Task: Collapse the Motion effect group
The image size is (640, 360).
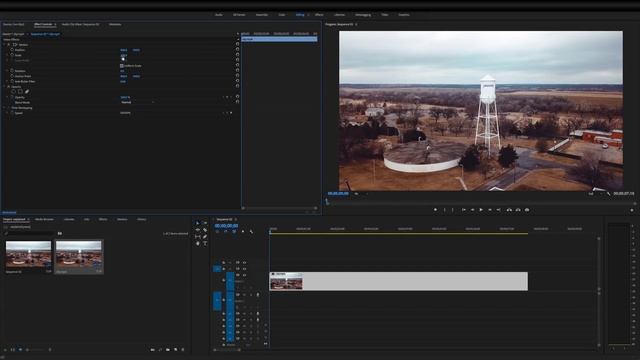Action: (5, 44)
